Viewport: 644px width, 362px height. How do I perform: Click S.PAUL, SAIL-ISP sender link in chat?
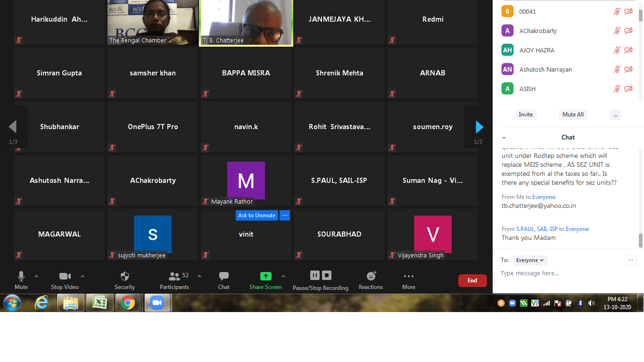pyautogui.click(x=537, y=229)
